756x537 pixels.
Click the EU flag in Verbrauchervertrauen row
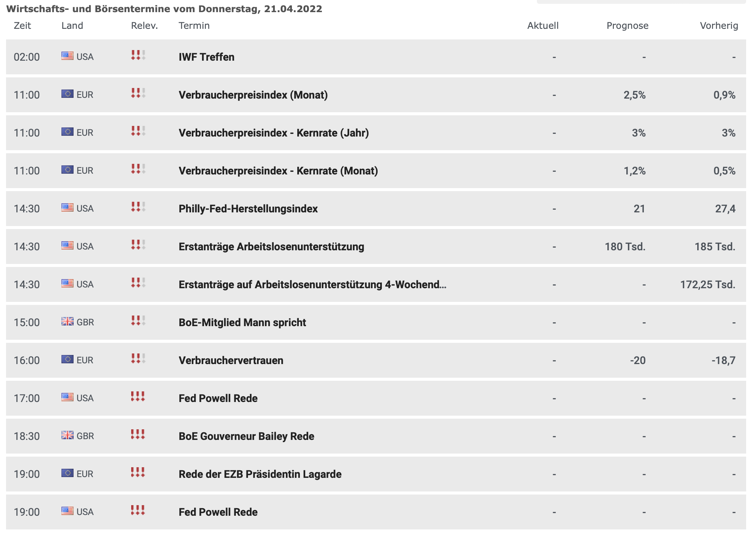click(x=67, y=360)
